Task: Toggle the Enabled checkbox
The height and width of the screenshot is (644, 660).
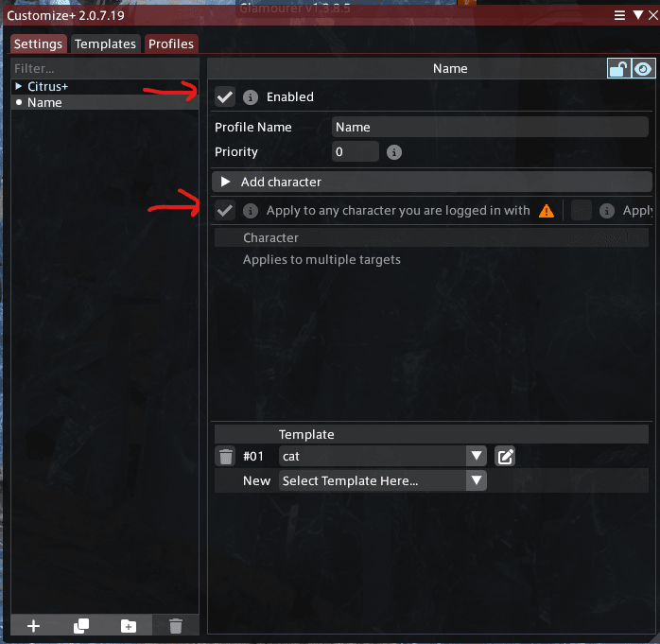Action: coord(225,97)
